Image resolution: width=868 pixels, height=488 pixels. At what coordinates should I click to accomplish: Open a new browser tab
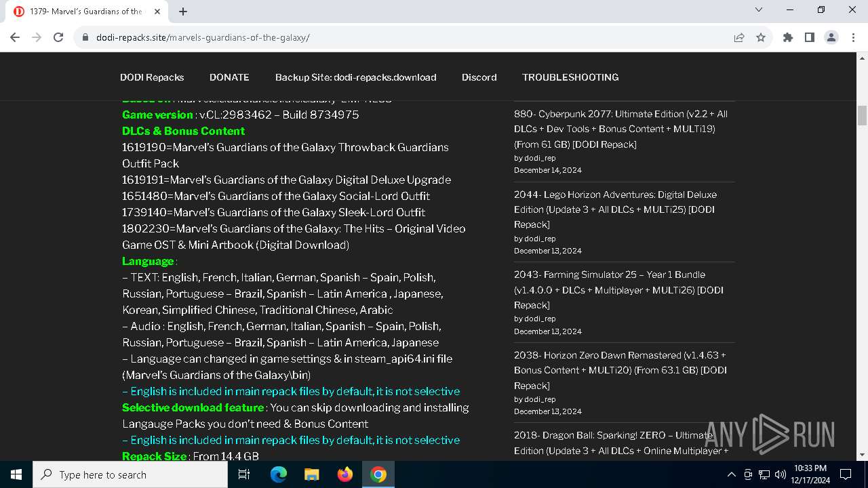point(183,12)
